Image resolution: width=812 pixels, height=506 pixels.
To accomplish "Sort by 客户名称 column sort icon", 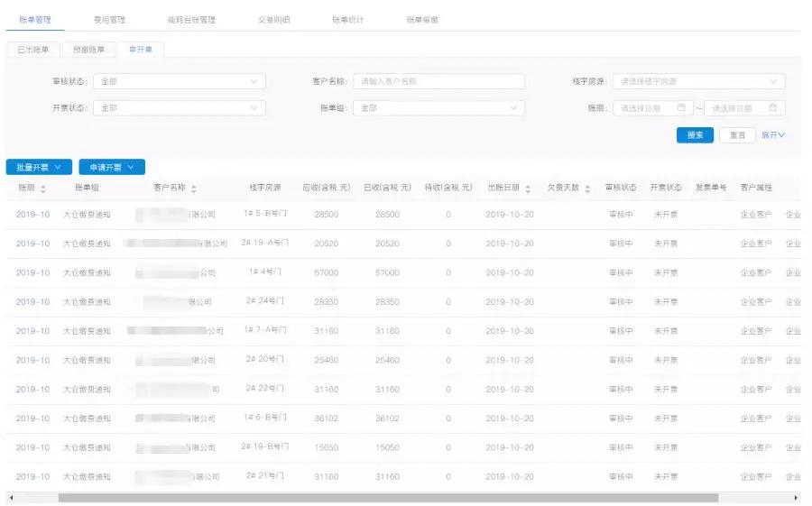I will pyautogui.click(x=193, y=189).
